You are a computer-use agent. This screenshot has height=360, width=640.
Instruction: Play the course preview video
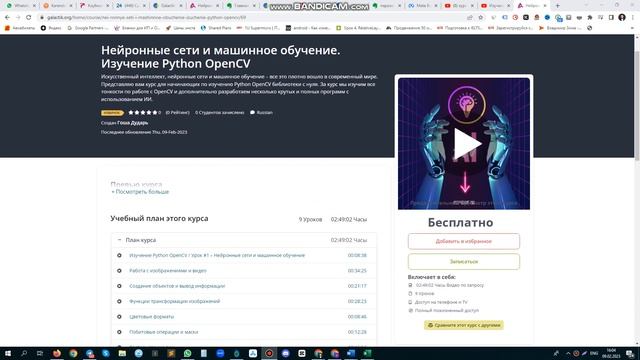pyautogui.click(x=467, y=143)
